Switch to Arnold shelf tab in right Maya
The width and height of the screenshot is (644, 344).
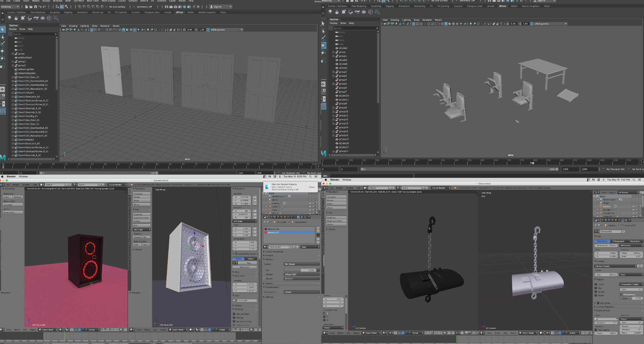[x=491, y=6]
